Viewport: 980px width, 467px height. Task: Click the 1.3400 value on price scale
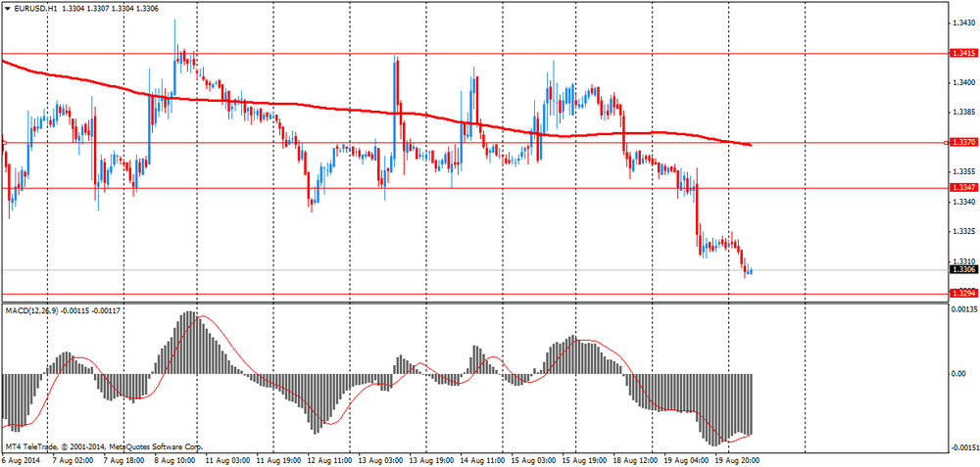(x=962, y=82)
